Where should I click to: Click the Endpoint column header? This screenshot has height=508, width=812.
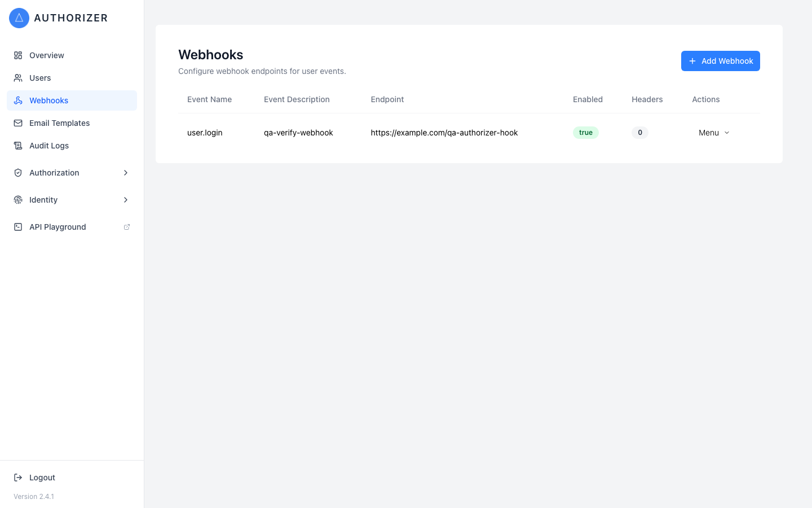click(x=387, y=99)
